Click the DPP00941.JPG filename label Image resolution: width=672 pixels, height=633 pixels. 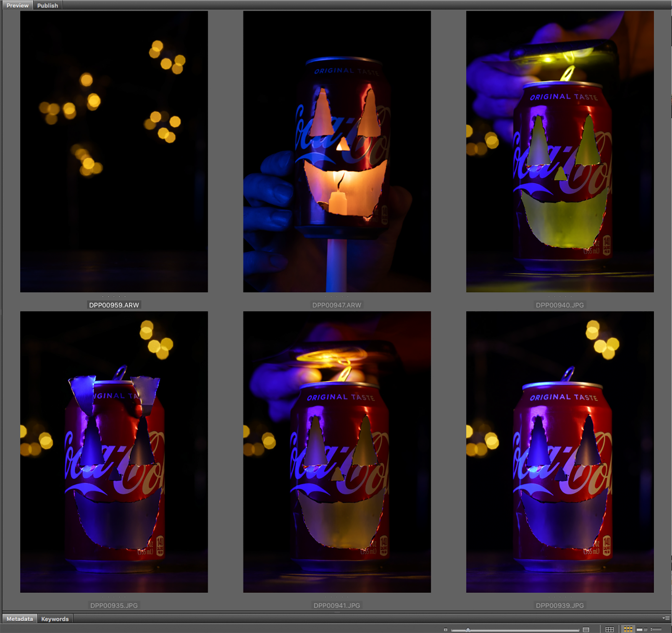pyautogui.click(x=337, y=605)
